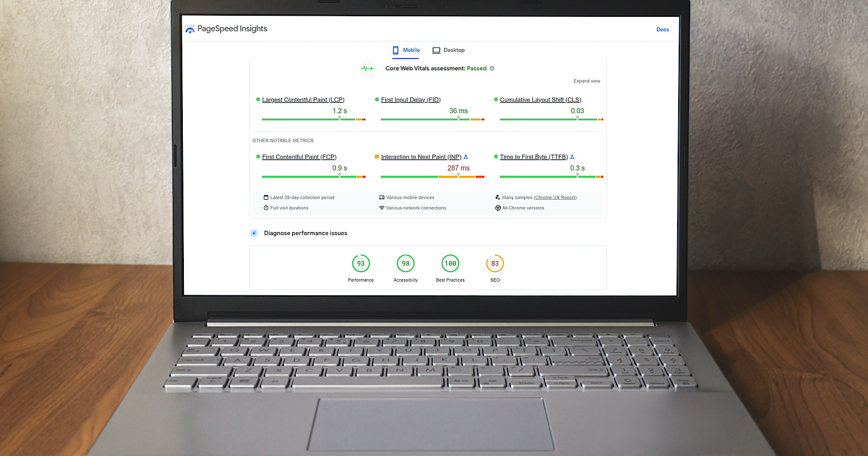Open the Core Web Vitals help icon
This screenshot has height=456, width=868.
[x=492, y=68]
